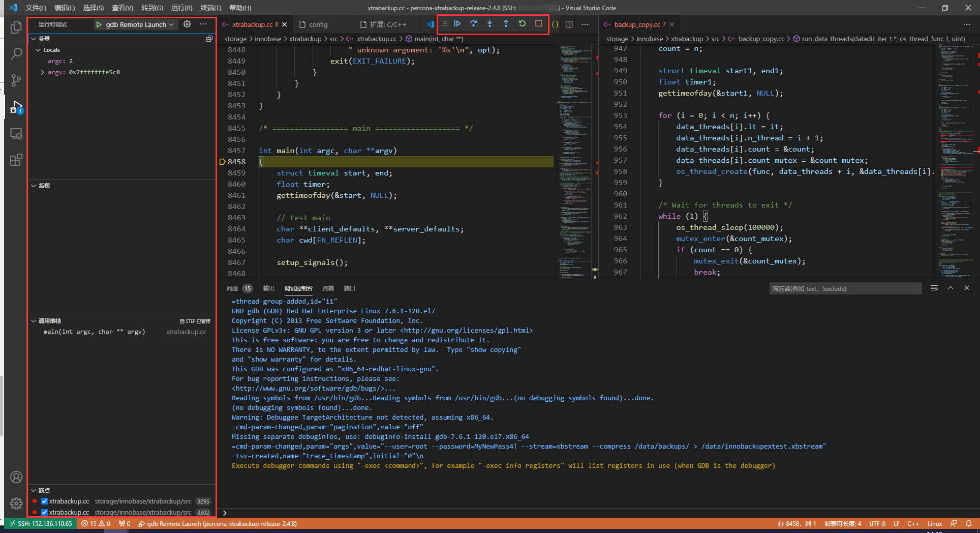Stop the debugger with the square icon
The width and height of the screenshot is (980, 533).
point(538,24)
